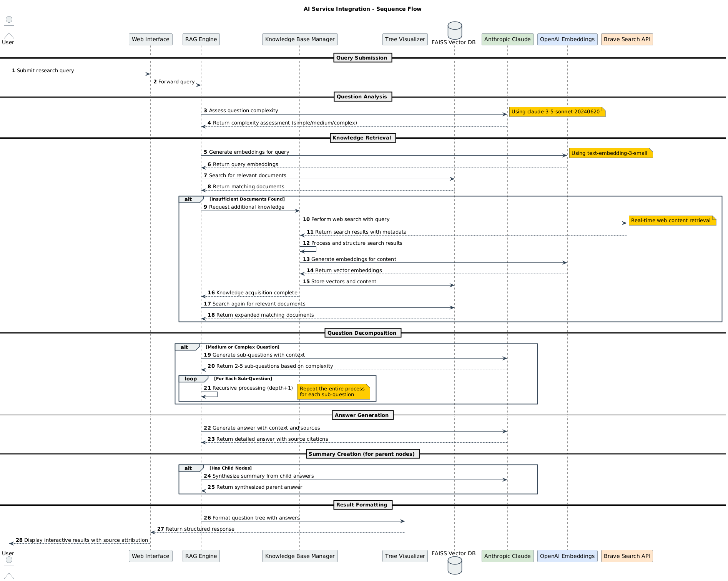Viewport: 728px width, 581px height.
Task: Click the 'Medium or Complex Question' alt label
Action: [243, 347]
